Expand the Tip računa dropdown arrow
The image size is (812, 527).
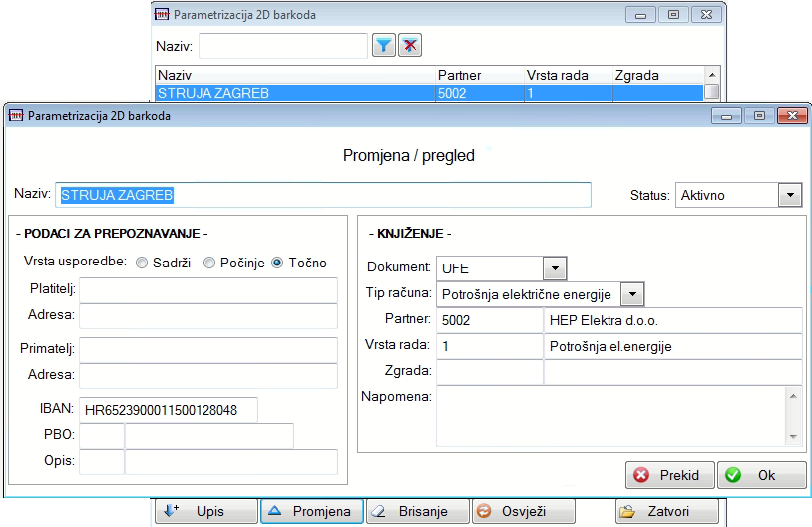click(x=632, y=294)
